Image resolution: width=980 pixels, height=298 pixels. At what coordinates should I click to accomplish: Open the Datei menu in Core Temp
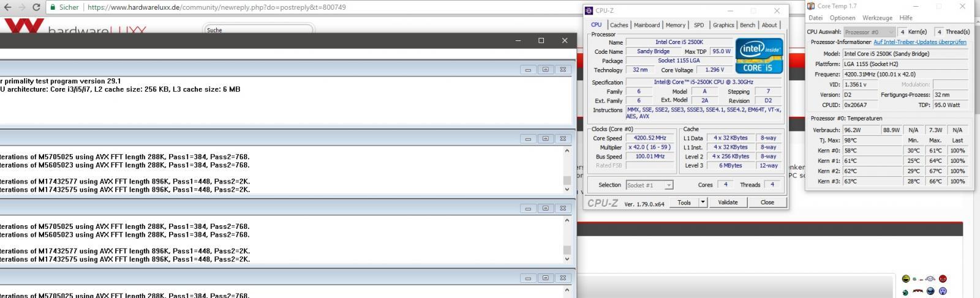click(815, 18)
